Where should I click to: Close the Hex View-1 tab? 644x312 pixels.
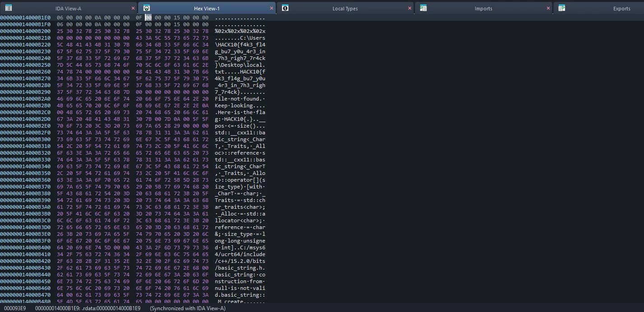[272, 8]
